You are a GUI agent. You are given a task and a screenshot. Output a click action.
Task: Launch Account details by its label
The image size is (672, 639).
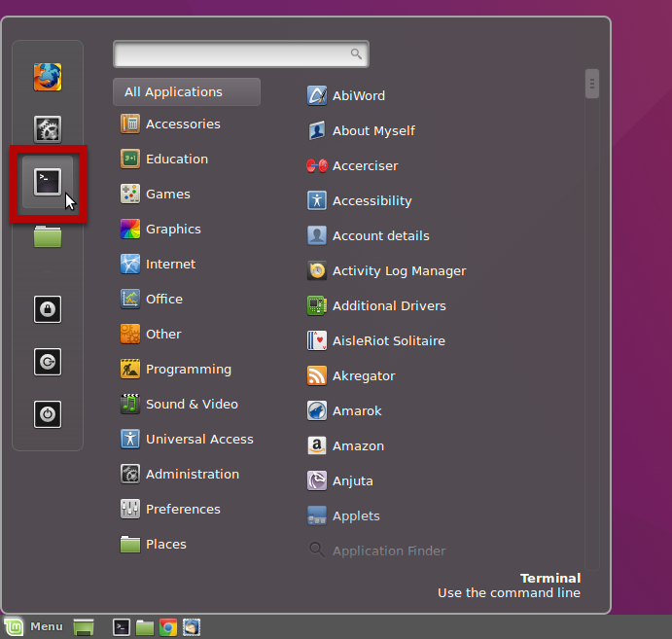click(x=381, y=235)
